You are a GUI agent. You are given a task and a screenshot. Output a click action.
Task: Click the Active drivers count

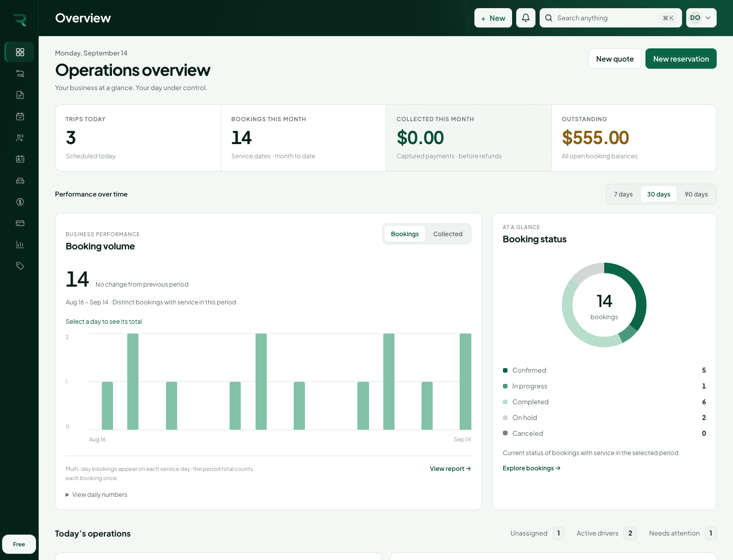pos(630,533)
